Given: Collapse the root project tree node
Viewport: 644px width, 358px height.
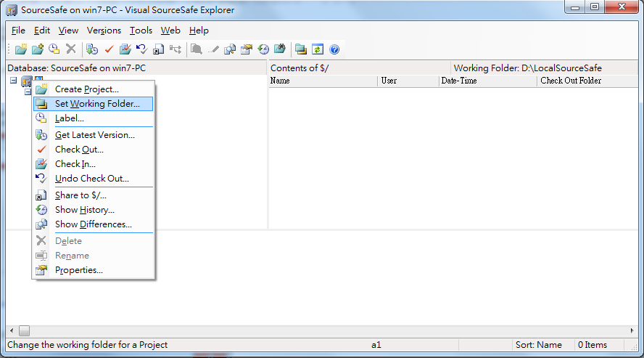Looking at the screenshot, I should pos(14,81).
